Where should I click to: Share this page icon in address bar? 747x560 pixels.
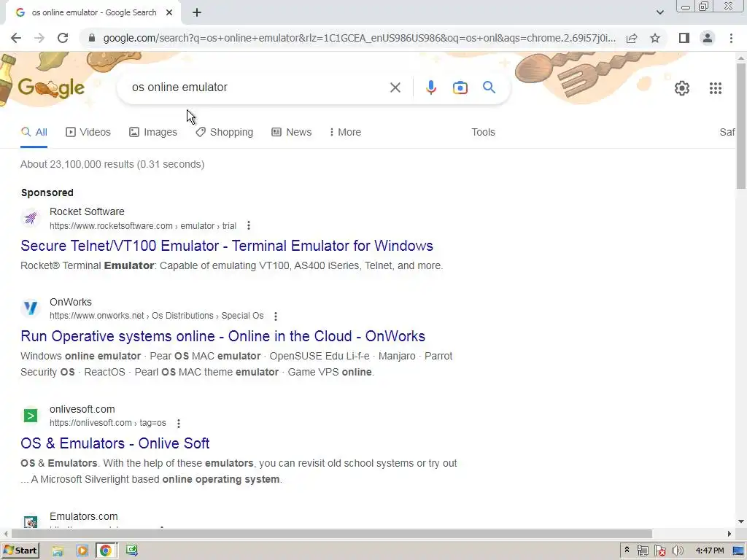(x=632, y=38)
